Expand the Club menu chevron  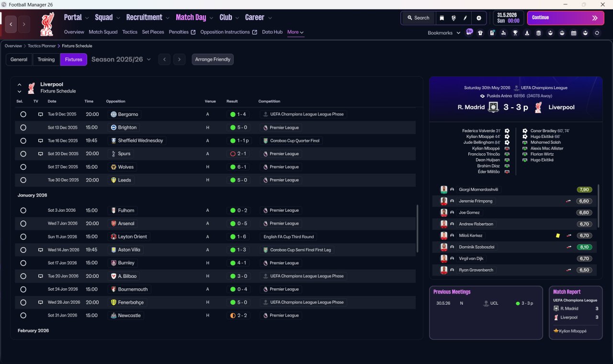coord(237,18)
